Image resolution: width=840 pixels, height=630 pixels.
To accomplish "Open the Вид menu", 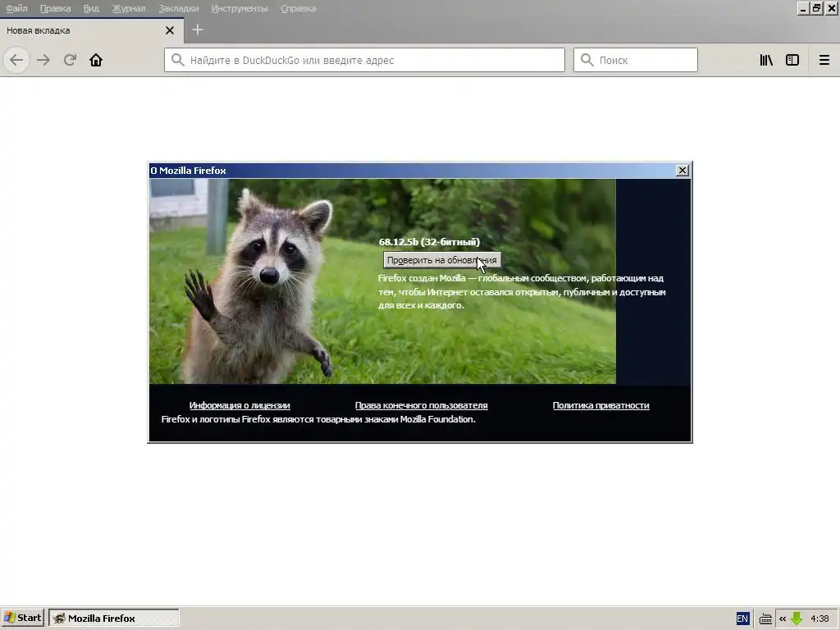I will point(91,8).
